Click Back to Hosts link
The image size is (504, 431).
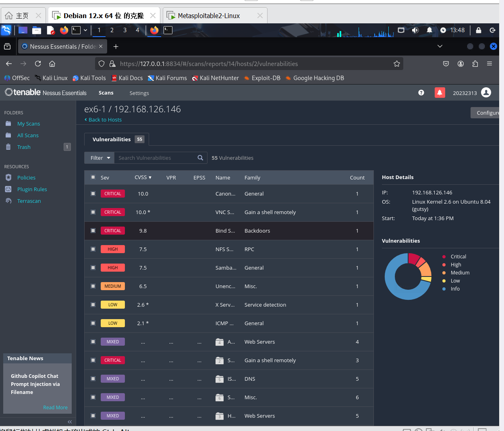click(103, 120)
